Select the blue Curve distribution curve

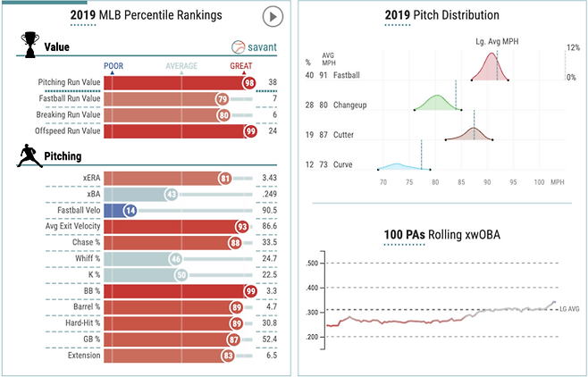(394, 166)
